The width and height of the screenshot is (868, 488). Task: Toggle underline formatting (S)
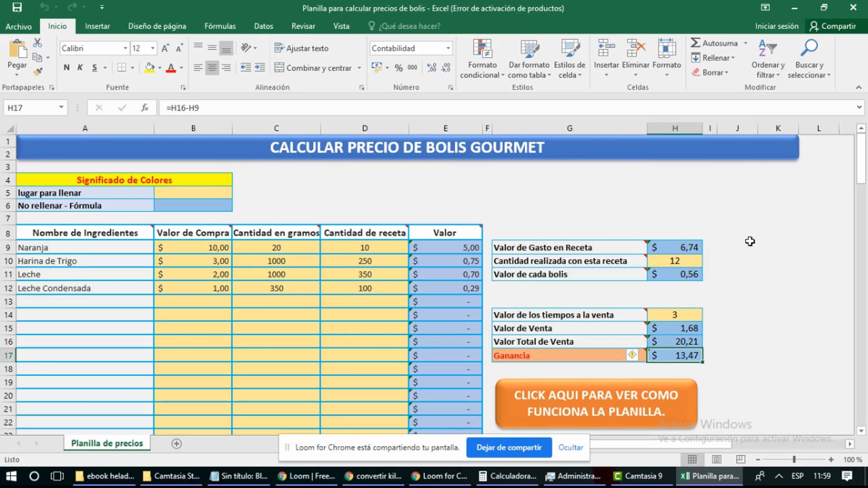pos(94,67)
